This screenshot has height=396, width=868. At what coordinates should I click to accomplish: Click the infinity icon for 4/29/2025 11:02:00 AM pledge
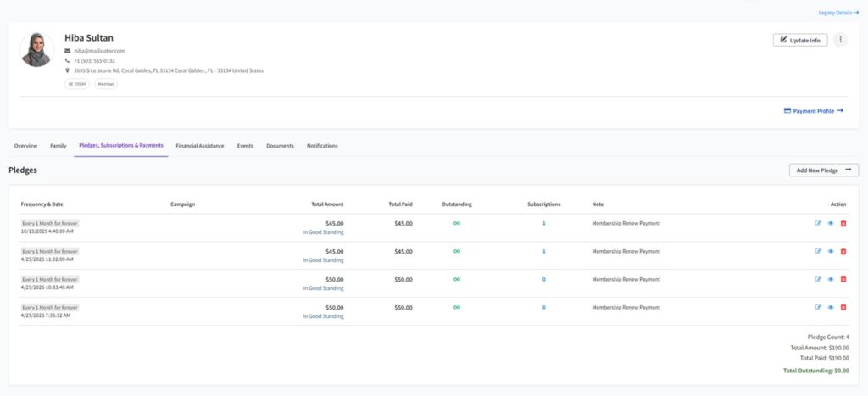[x=457, y=251]
